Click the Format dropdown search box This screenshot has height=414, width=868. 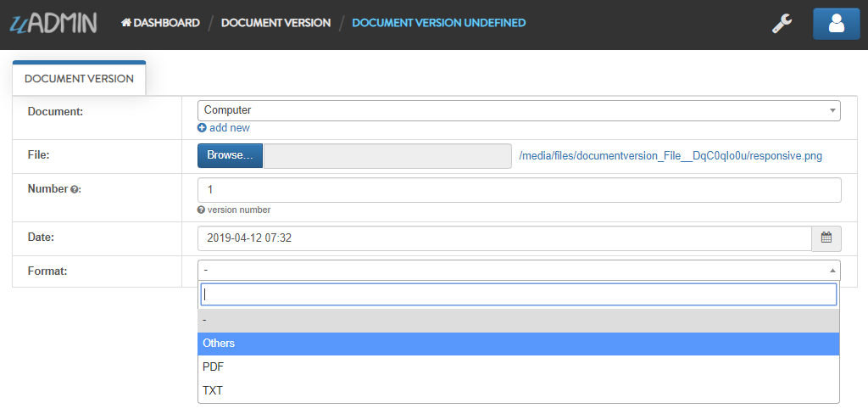(x=519, y=294)
